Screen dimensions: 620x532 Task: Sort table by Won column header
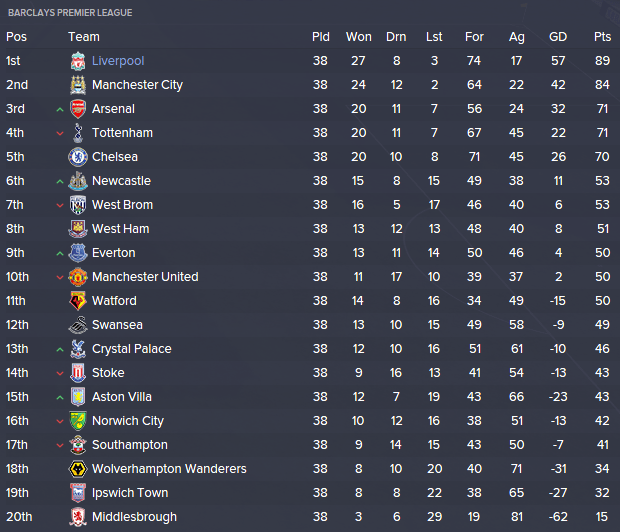click(359, 37)
